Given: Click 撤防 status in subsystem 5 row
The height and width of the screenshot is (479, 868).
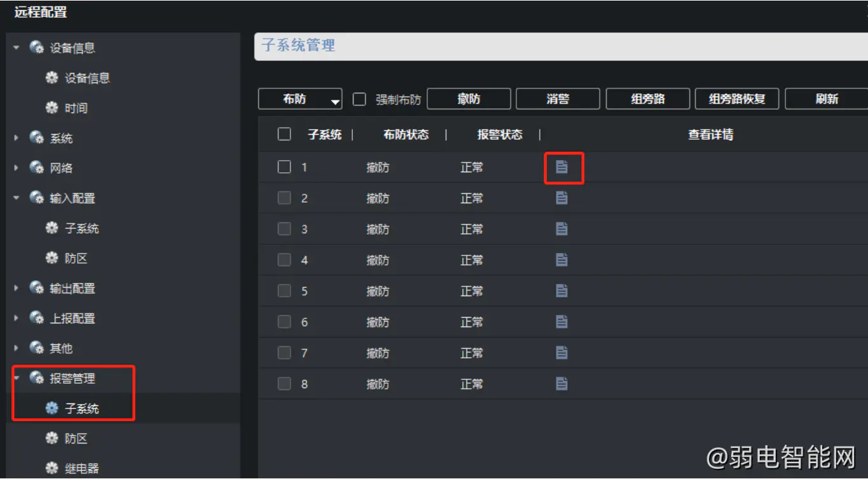Looking at the screenshot, I should (x=378, y=291).
